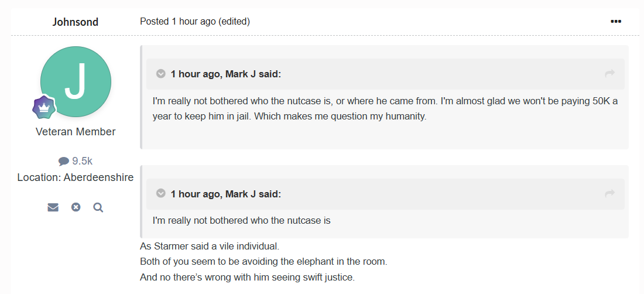Click the envelope icon to message Johnsond
Viewport: 644px width, 294px height.
(x=53, y=207)
